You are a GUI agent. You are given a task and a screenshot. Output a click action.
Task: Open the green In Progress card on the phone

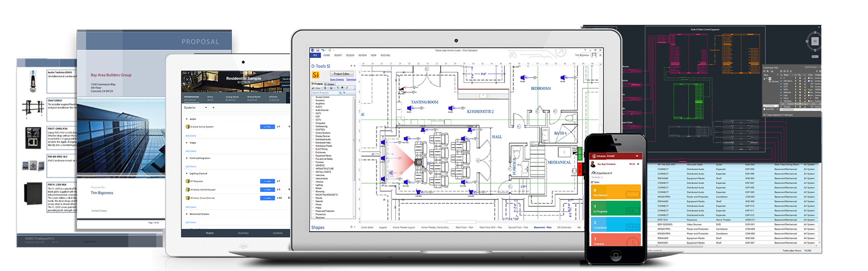point(616,208)
